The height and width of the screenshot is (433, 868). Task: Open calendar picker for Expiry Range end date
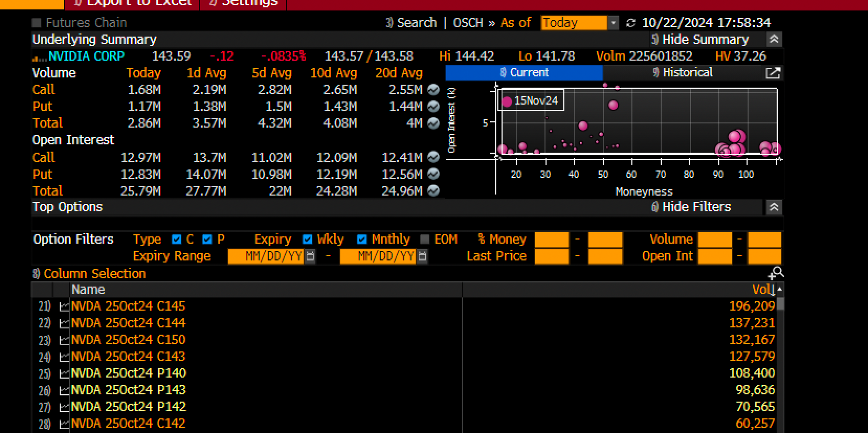coord(422,256)
